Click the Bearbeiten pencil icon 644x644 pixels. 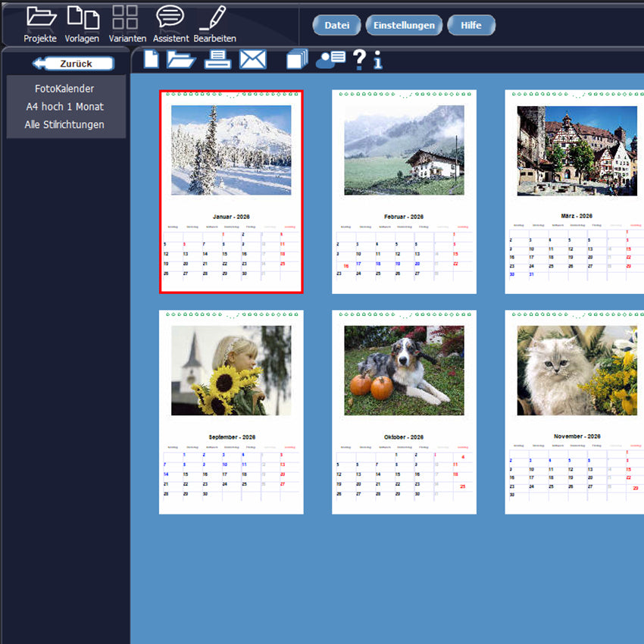(x=214, y=17)
